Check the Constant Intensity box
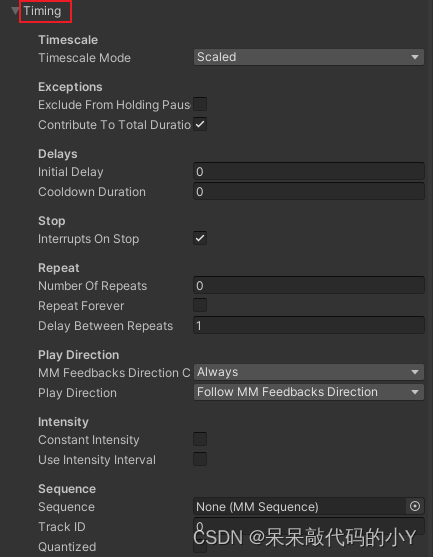 (200, 439)
